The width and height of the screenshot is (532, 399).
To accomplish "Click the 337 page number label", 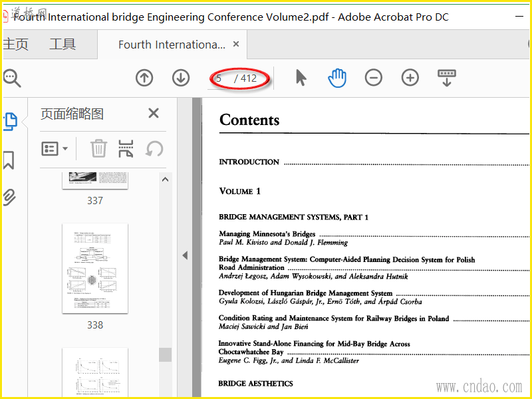I will 95,201.
